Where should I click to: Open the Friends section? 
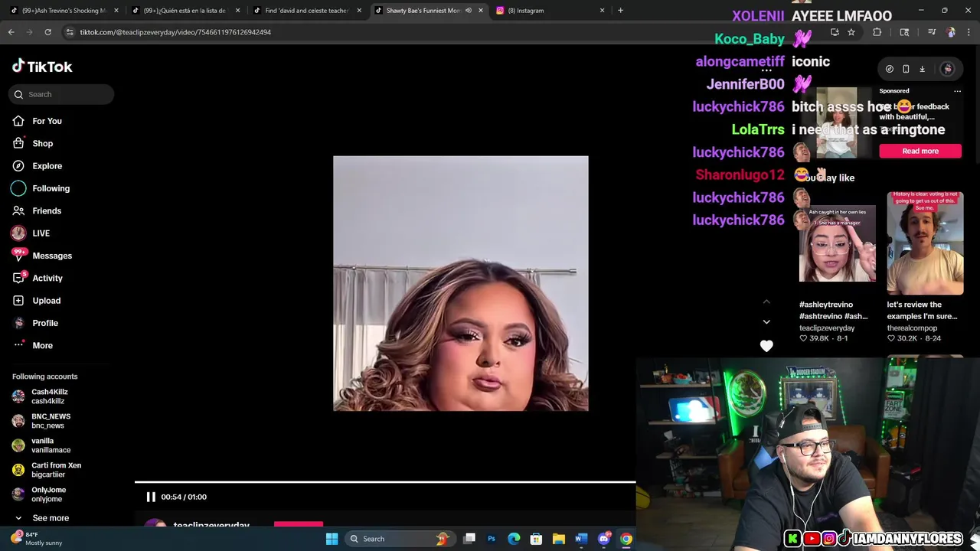coord(47,210)
